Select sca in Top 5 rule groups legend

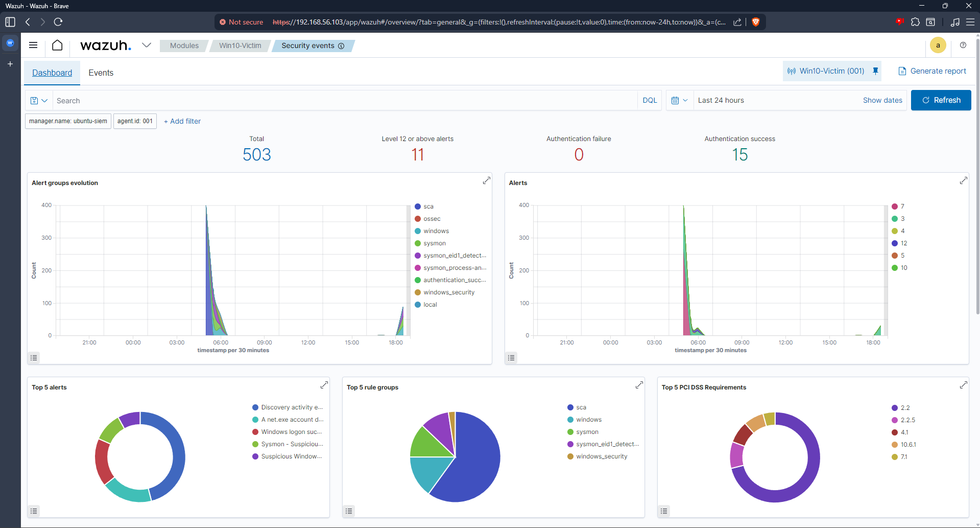[581, 407]
